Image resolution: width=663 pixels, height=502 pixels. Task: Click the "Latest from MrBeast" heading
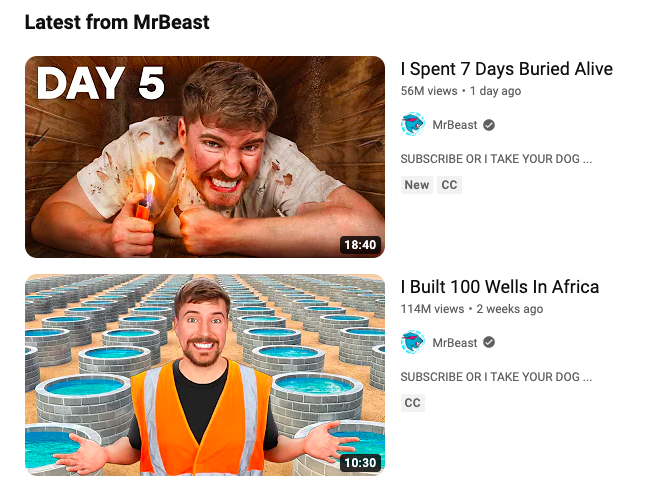pos(117,22)
